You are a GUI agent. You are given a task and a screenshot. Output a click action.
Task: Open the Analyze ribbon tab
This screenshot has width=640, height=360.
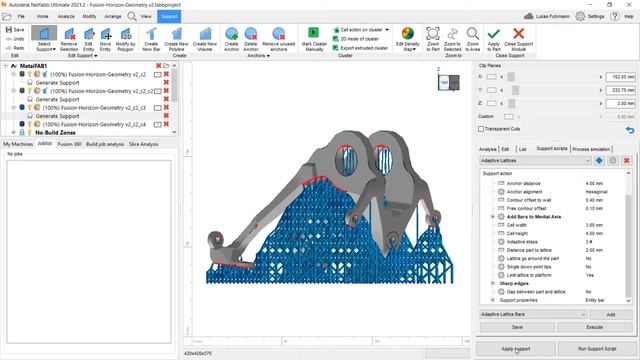coord(66,16)
